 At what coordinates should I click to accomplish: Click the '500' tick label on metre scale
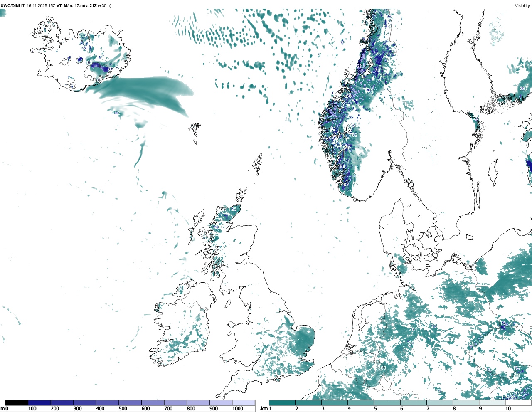123,409
